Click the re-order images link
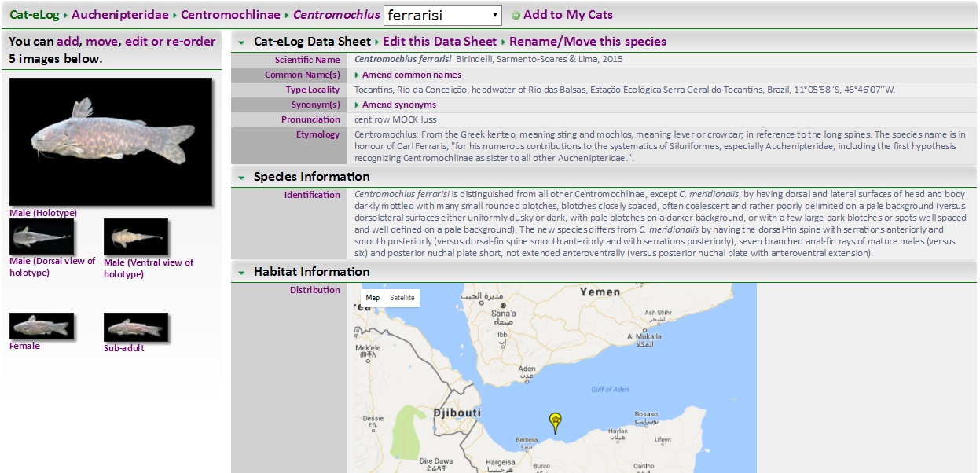Image resolution: width=980 pixels, height=473 pixels. (x=191, y=42)
